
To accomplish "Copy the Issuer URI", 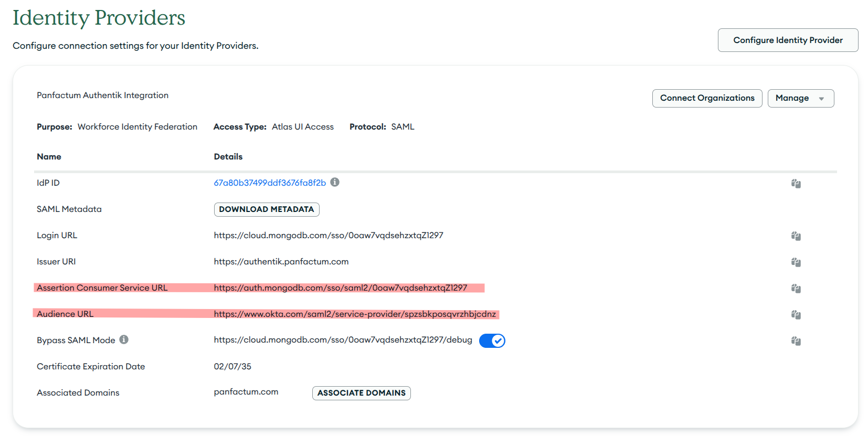I will [x=796, y=262].
